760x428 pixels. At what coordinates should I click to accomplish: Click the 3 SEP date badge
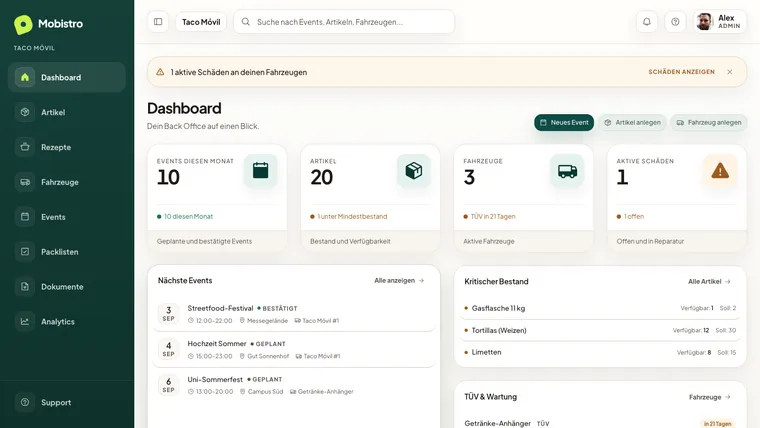(168, 314)
